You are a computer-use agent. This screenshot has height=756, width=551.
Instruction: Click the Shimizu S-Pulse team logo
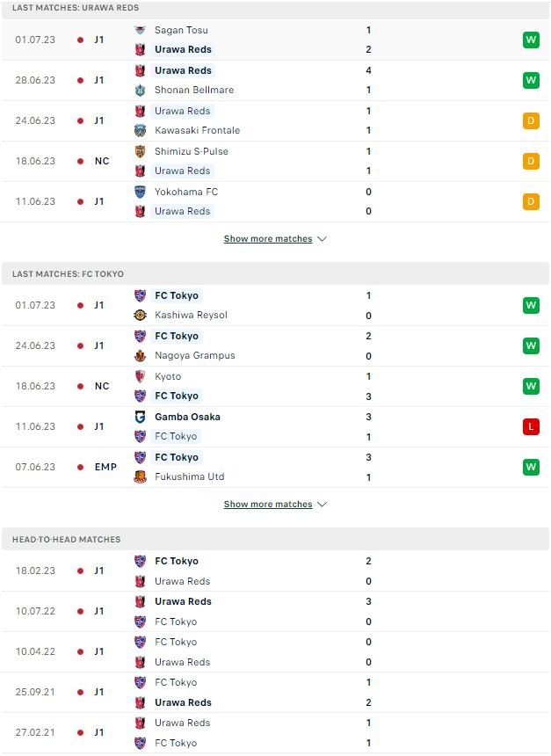[140, 151]
